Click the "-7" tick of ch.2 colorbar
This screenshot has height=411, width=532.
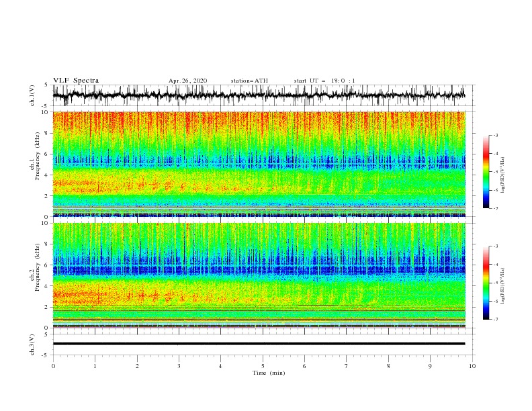pos(495,319)
